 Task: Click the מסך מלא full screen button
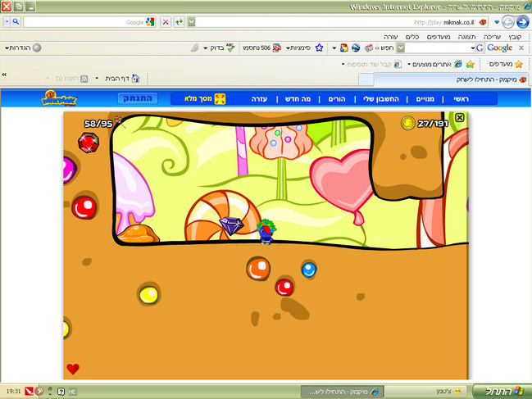click(x=202, y=98)
